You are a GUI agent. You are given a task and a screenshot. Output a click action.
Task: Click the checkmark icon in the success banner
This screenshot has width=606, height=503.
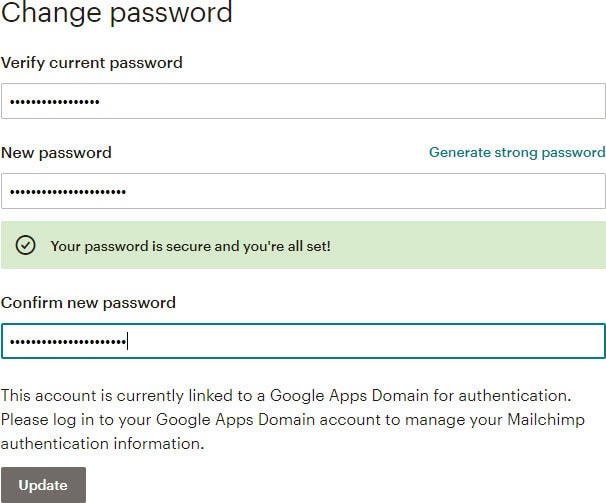(x=26, y=245)
